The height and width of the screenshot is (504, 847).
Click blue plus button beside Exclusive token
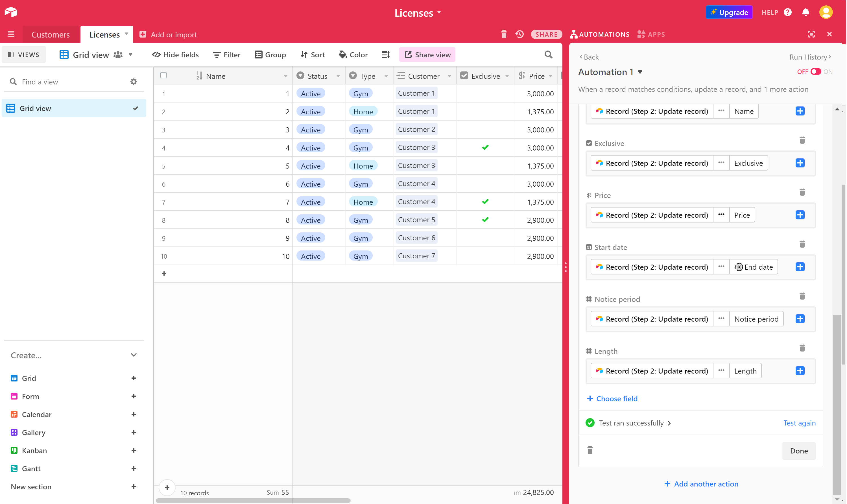coord(800,163)
